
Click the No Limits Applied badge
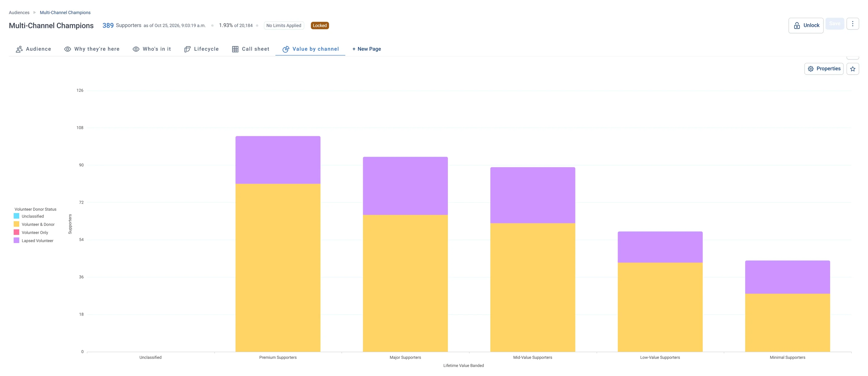point(284,26)
